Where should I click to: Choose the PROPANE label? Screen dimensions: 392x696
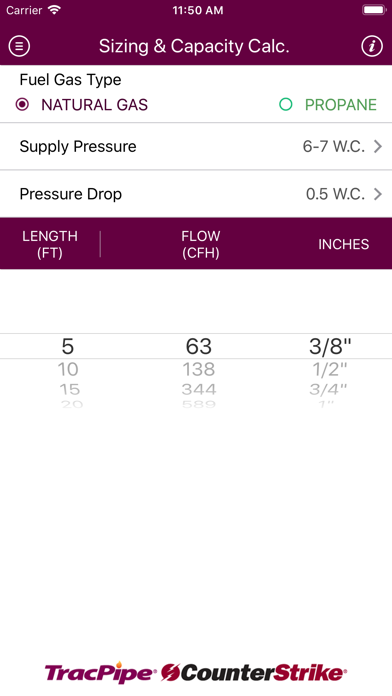[341, 105]
